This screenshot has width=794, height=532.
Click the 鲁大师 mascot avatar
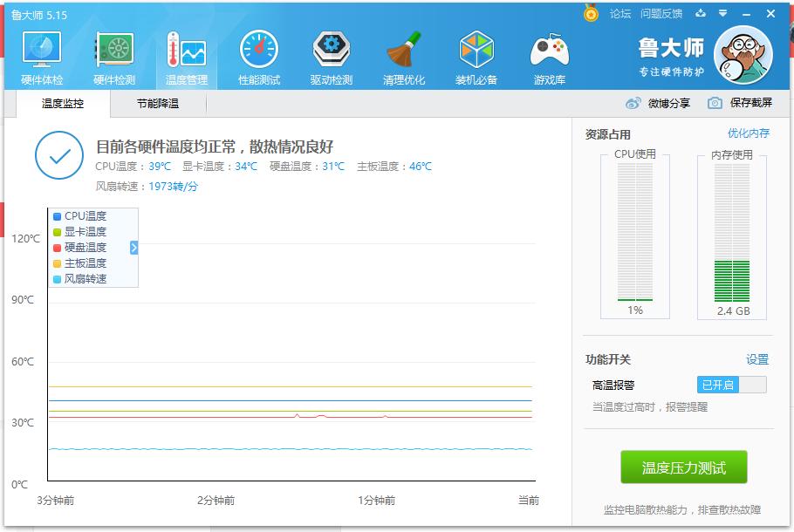pyautogui.click(x=743, y=54)
